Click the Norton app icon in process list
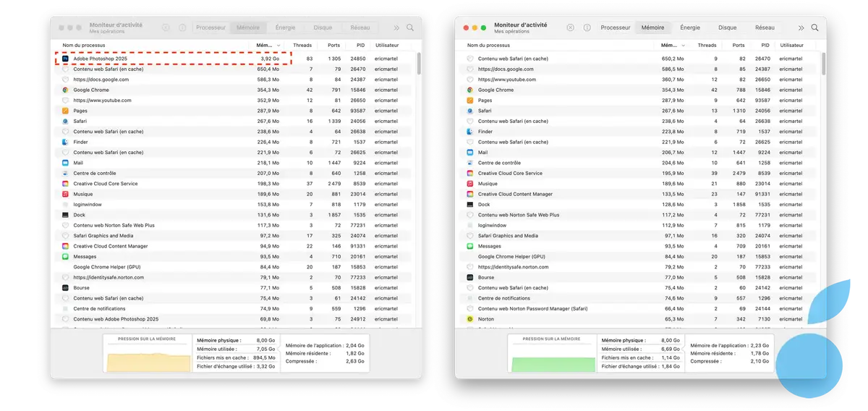The width and height of the screenshot is (868, 411). (x=469, y=319)
